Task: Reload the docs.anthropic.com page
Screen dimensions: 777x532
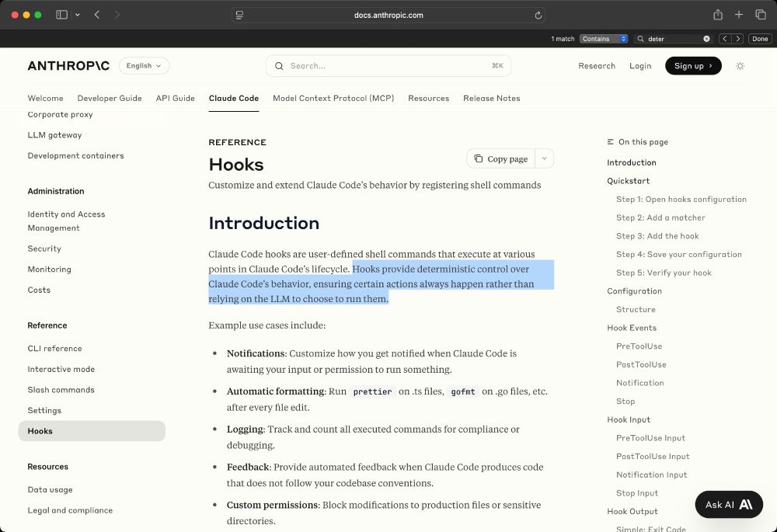Action: (x=538, y=16)
